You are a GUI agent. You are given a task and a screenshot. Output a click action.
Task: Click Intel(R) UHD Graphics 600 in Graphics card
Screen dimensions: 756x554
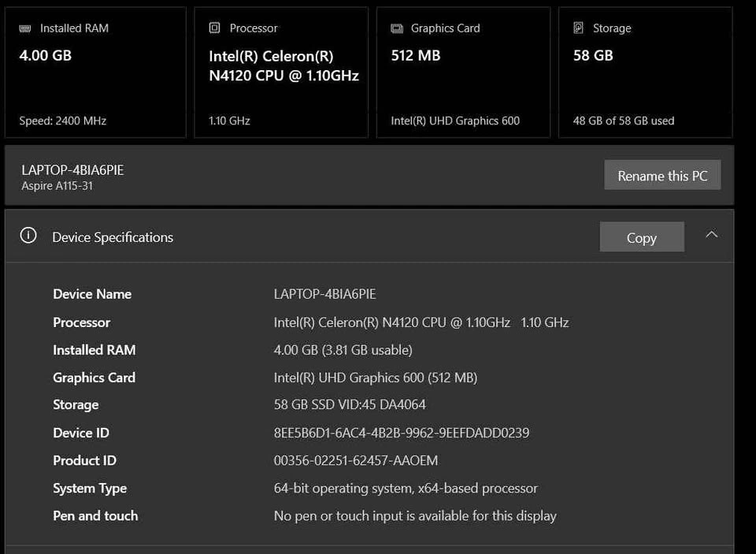coord(455,121)
